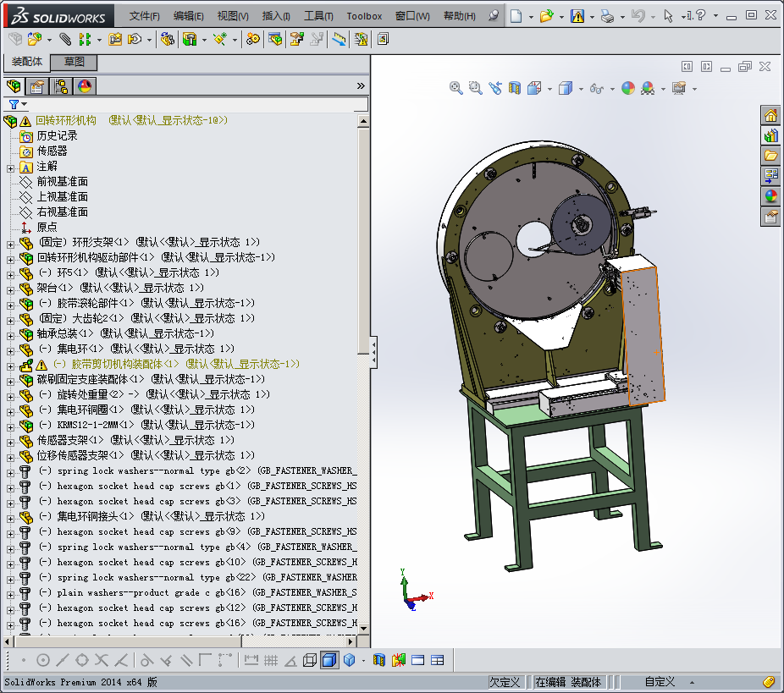Click the Insert Components folder icon
Image resolution: width=784 pixels, height=693 pixels.
35,39
